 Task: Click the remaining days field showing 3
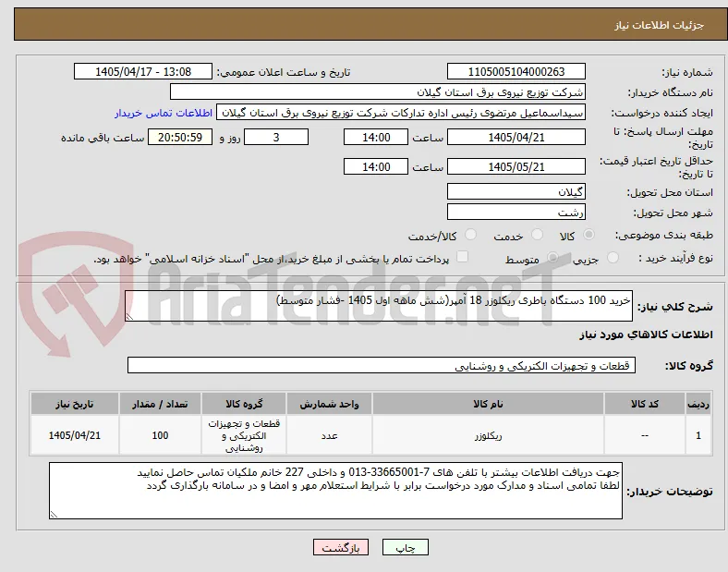pyautogui.click(x=276, y=138)
